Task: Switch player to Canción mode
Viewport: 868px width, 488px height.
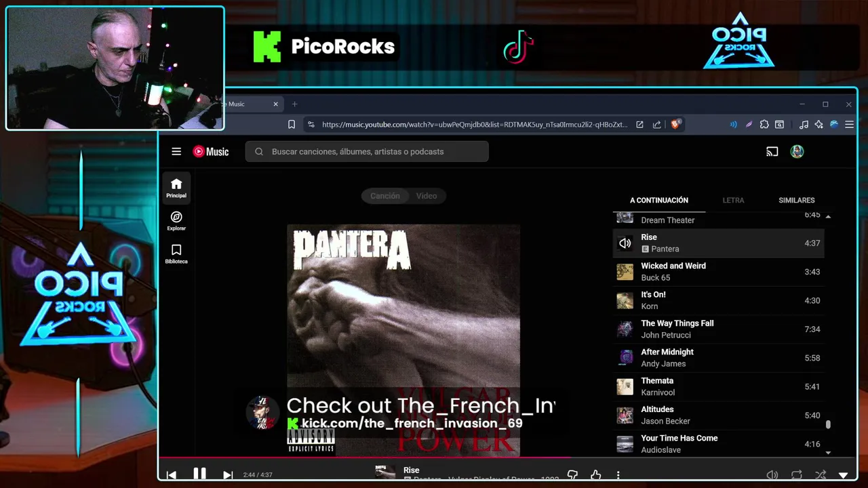Action: point(384,196)
